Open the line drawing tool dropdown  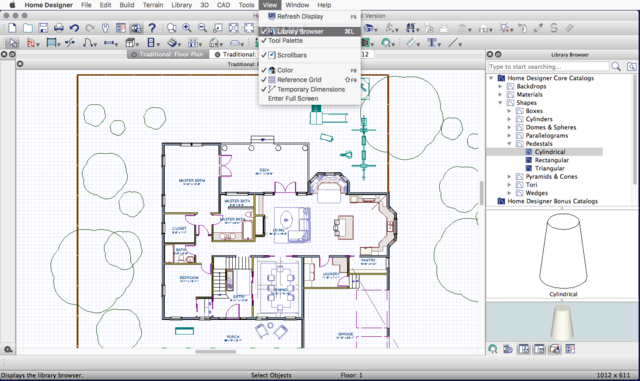[460, 45]
